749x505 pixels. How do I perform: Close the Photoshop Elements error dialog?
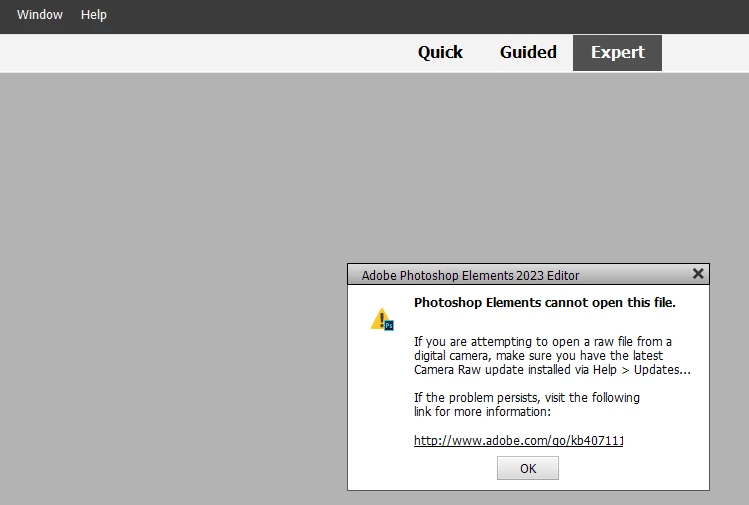(698, 274)
